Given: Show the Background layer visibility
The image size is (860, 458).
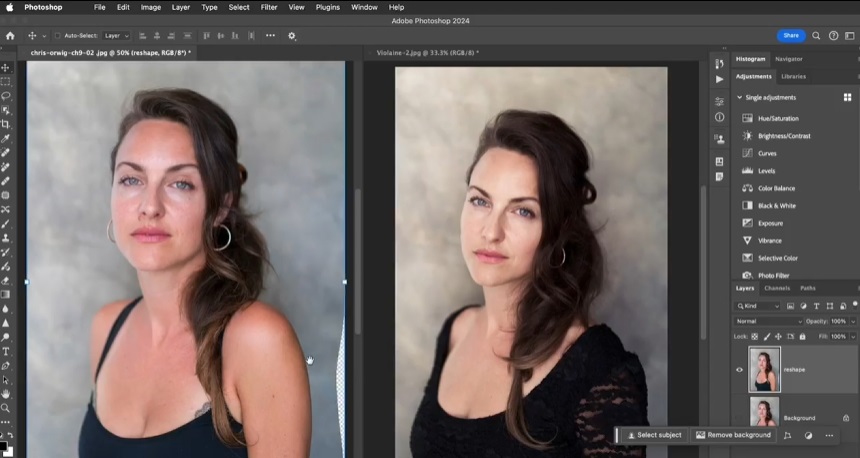Looking at the screenshot, I should pos(740,417).
